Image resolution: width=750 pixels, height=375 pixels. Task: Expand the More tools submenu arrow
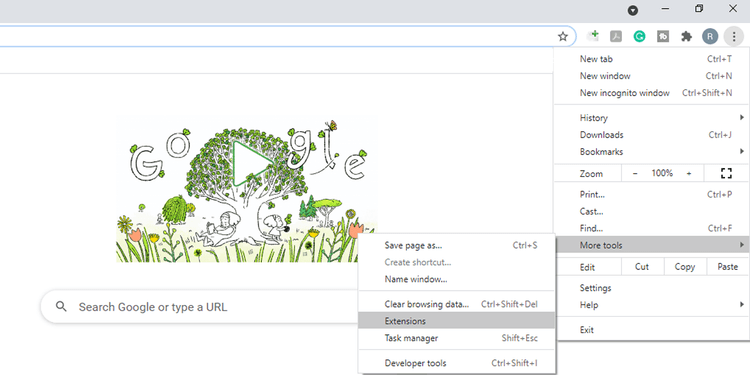[x=741, y=245]
